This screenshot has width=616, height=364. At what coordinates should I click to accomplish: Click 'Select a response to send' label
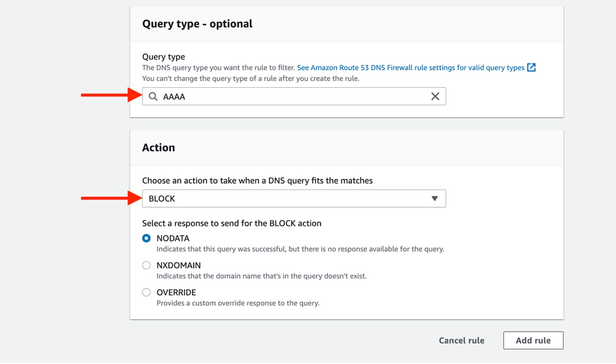coord(232,223)
